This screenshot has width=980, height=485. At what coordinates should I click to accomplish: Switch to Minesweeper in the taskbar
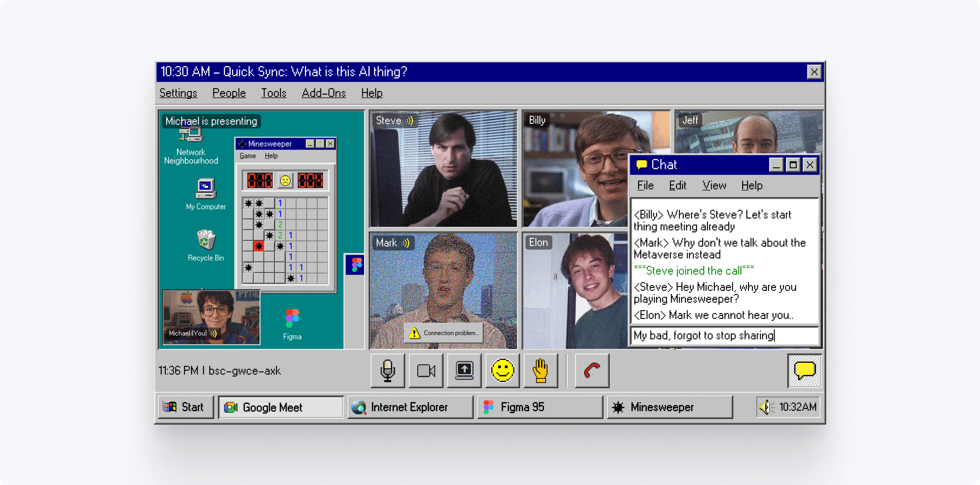click(670, 407)
